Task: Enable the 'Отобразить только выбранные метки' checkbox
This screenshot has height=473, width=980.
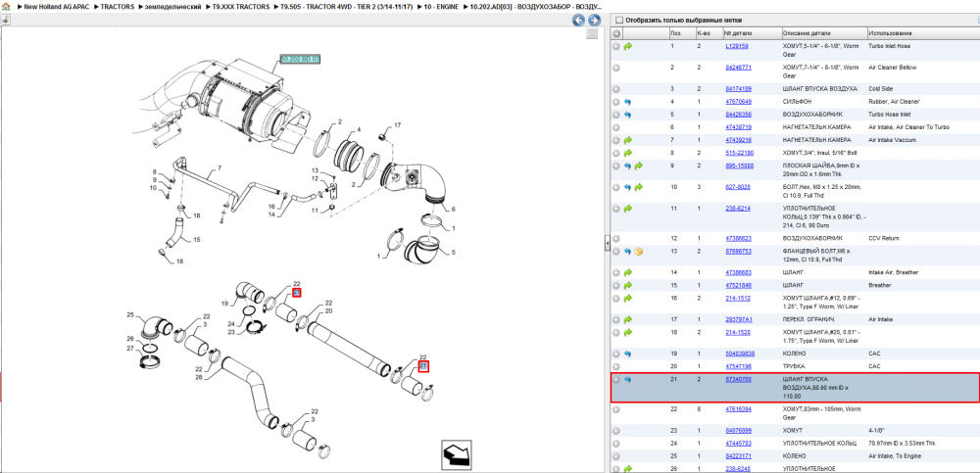Action: point(619,20)
